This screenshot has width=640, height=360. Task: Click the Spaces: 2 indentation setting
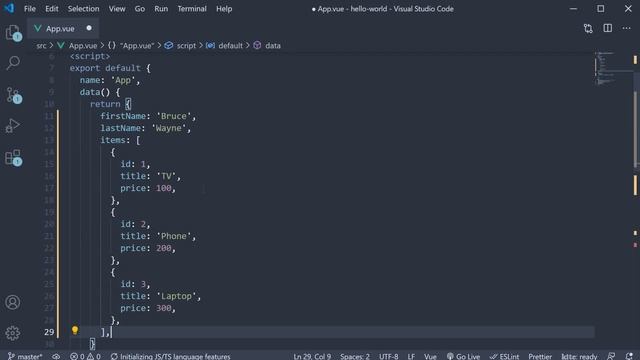(x=355, y=356)
